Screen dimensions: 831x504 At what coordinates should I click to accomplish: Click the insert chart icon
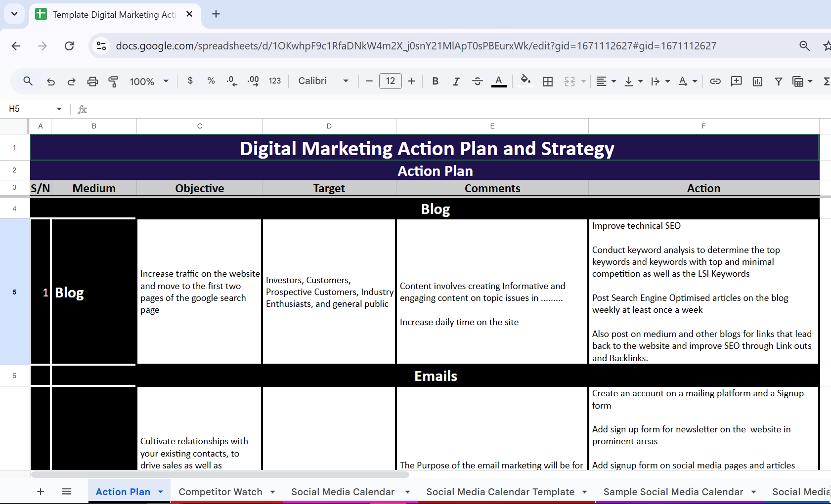[x=757, y=82]
